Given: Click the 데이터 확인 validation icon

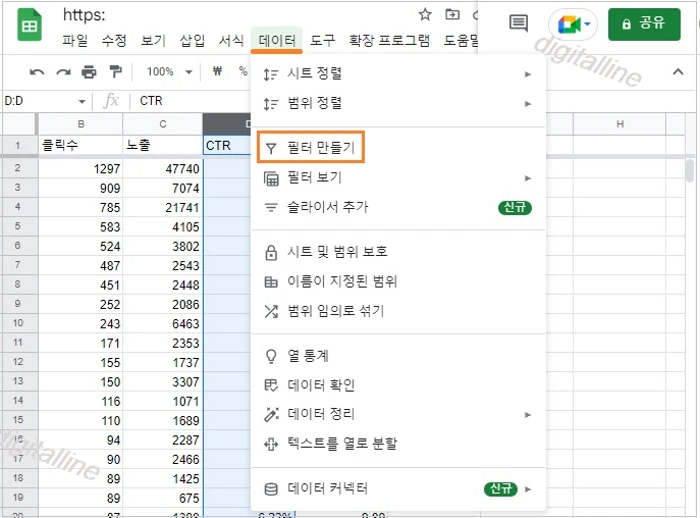Looking at the screenshot, I should [x=271, y=385].
